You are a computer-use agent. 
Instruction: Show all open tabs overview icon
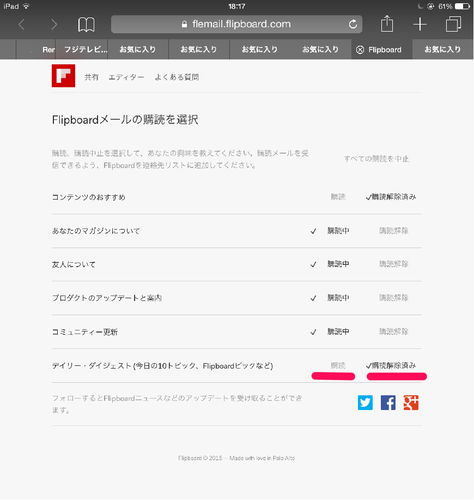pos(453,24)
